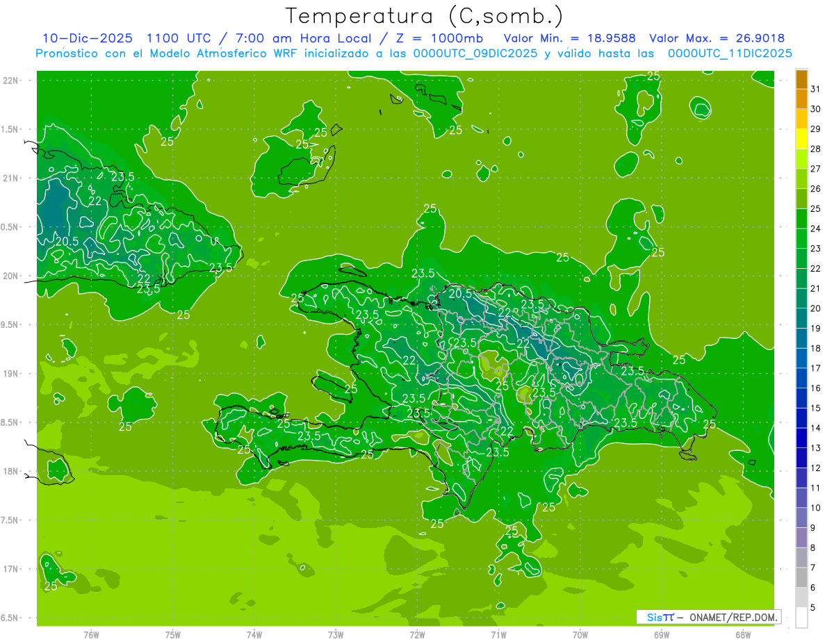Click the 'Temperatura (C,somb.)' map title
Viewport: 834px width, 644px height.
424,16
